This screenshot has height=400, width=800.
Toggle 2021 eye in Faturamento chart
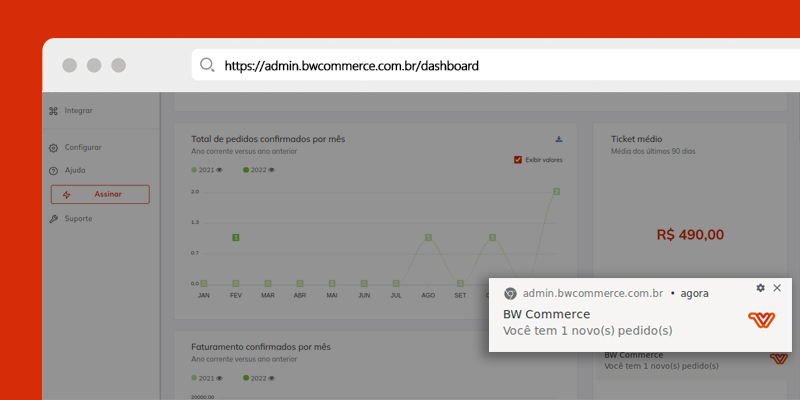(x=219, y=378)
